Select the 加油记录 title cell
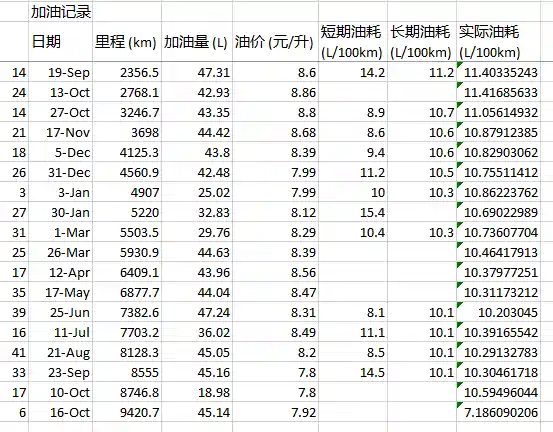 pos(61,12)
